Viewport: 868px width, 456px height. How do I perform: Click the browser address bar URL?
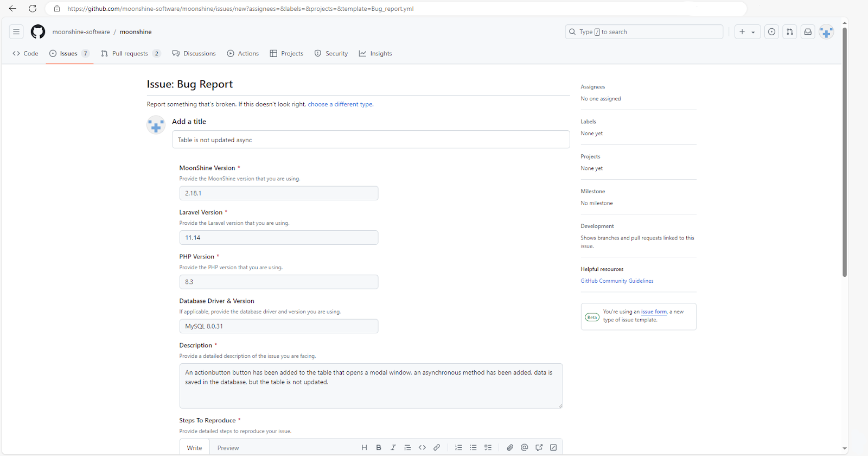[x=240, y=9]
